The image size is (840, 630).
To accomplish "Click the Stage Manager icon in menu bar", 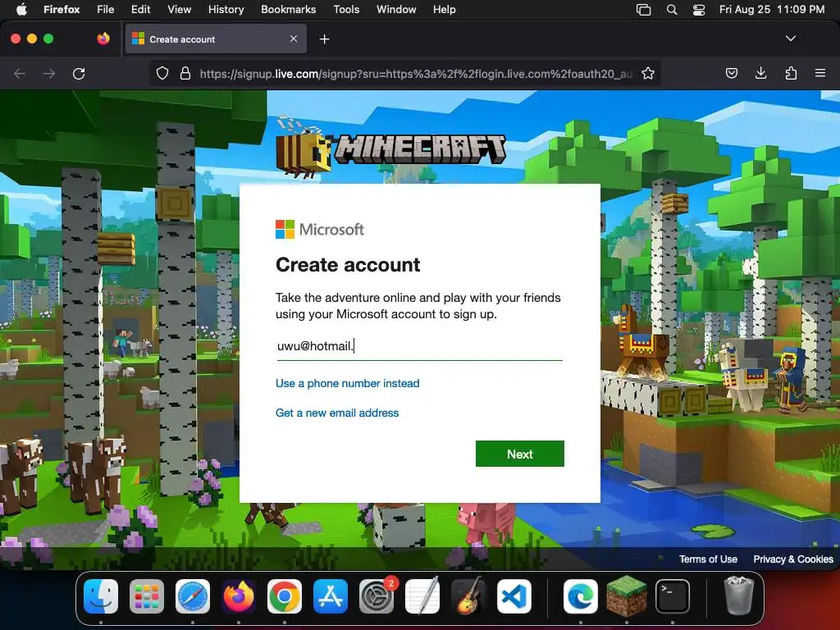I will [x=643, y=10].
